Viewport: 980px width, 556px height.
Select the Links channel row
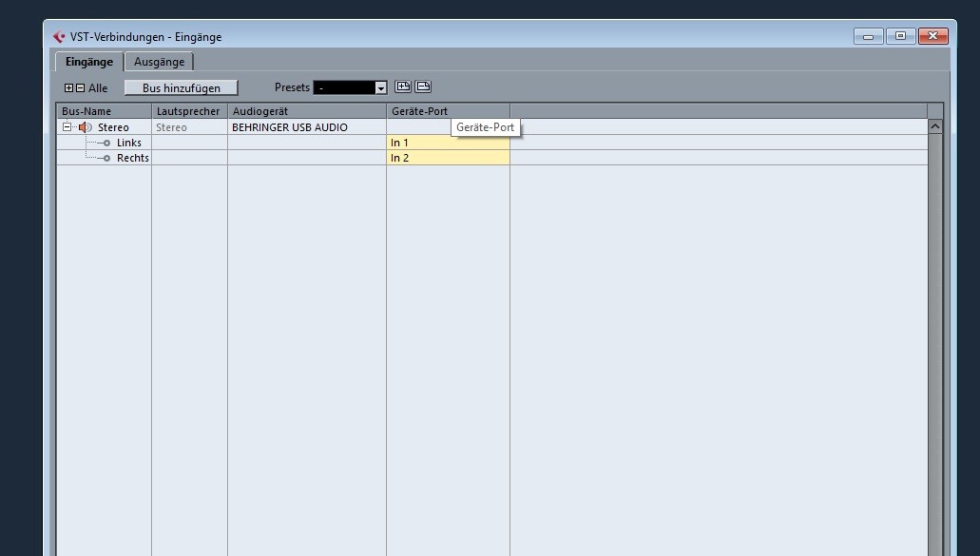pos(491,143)
